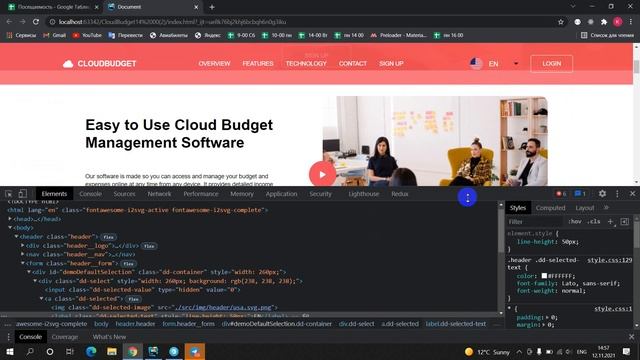The image size is (640, 360).
Task: Switch to the Application DevTools tab
Action: (281, 194)
